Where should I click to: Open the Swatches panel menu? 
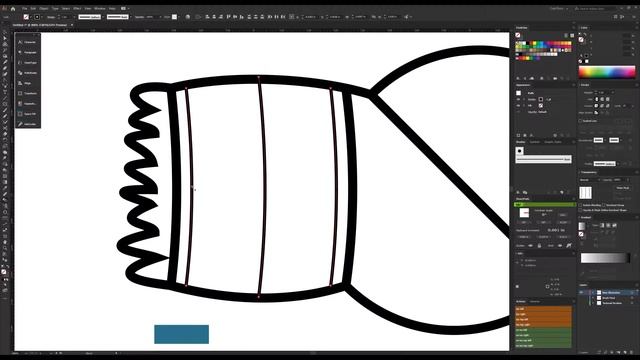point(573,28)
